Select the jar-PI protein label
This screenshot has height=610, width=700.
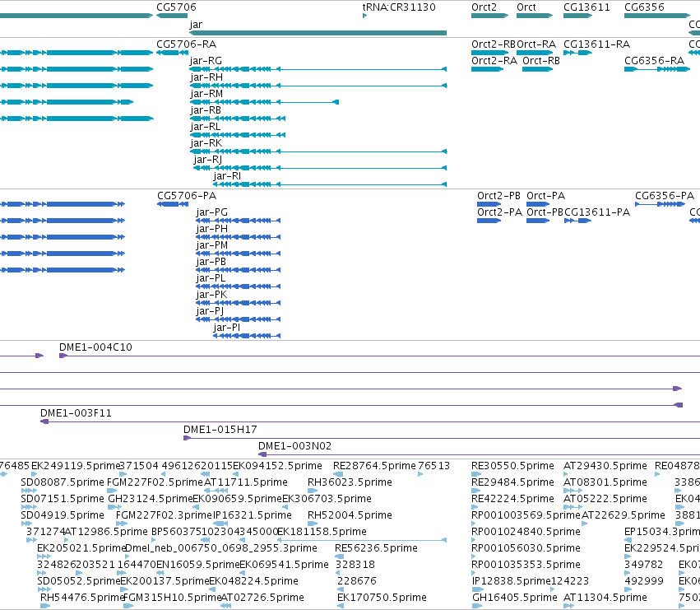tap(226, 328)
